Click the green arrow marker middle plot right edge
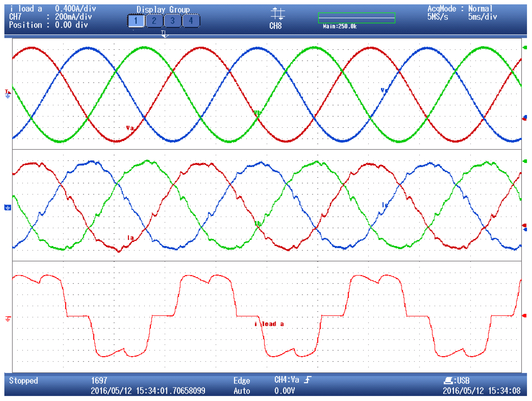532x401 pixels. [525, 161]
